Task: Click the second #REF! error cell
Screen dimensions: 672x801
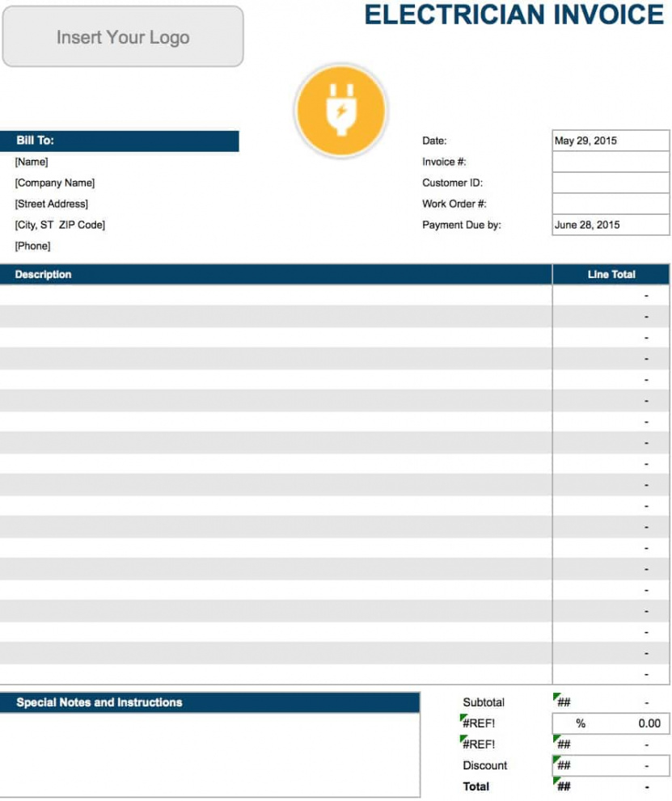Action: point(478,744)
